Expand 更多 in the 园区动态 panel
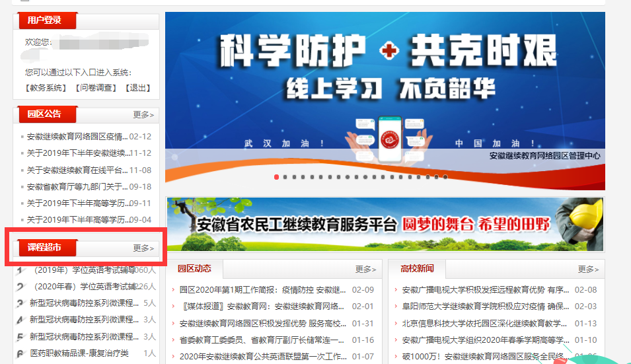 click(x=365, y=269)
